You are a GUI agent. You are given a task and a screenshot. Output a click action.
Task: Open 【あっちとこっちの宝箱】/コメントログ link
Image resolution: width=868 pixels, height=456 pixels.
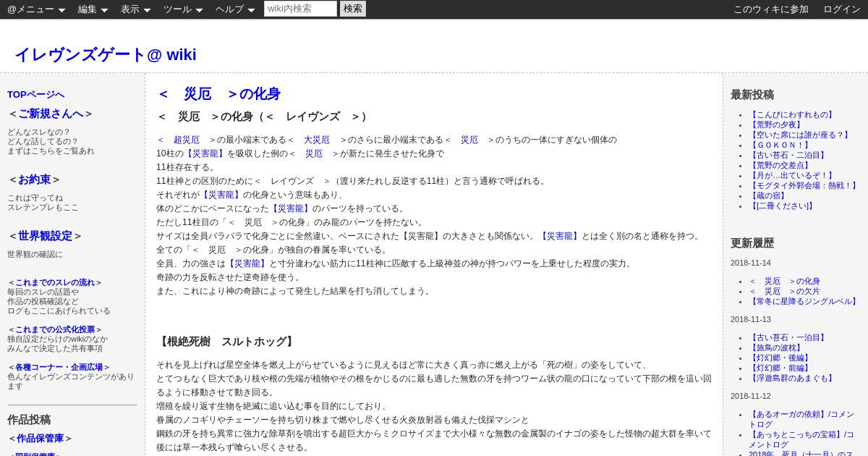point(801,440)
